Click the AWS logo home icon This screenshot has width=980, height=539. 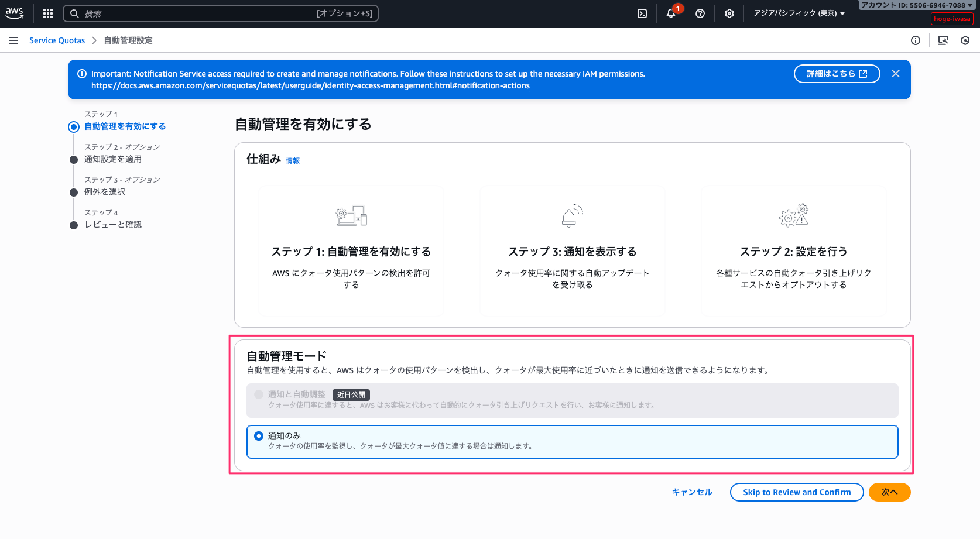pyautogui.click(x=15, y=13)
